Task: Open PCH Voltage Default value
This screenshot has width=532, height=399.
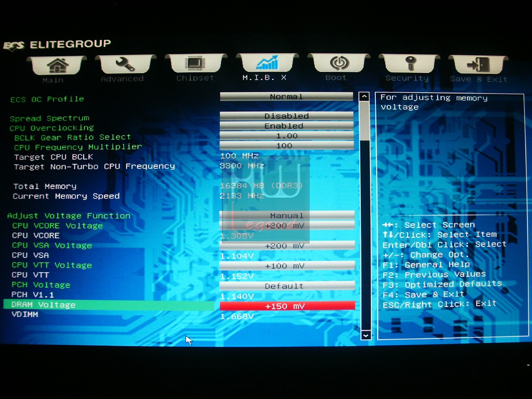Action: pos(287,286)
